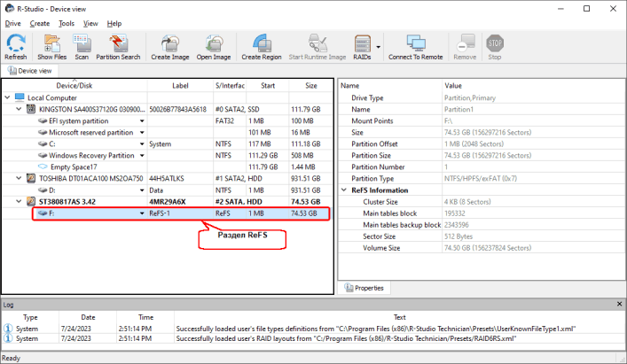Select the D: partition
The height and width of the screenshot is (364, 627).
167,190
